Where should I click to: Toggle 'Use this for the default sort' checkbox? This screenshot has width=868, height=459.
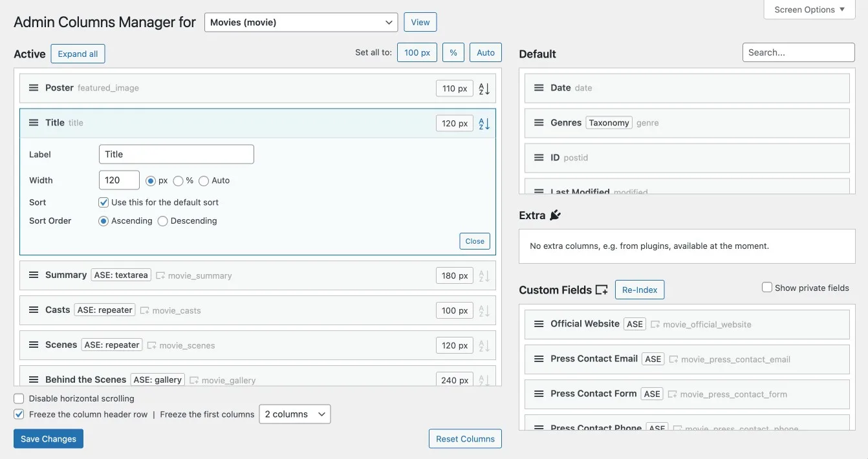pos(103,202)
